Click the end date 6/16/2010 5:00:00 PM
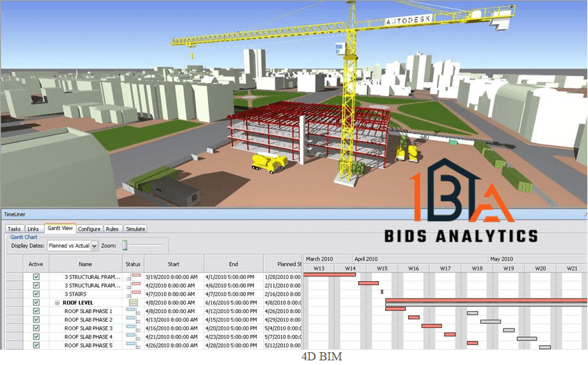This screenshot has width=588, height=365. (231, 302)
